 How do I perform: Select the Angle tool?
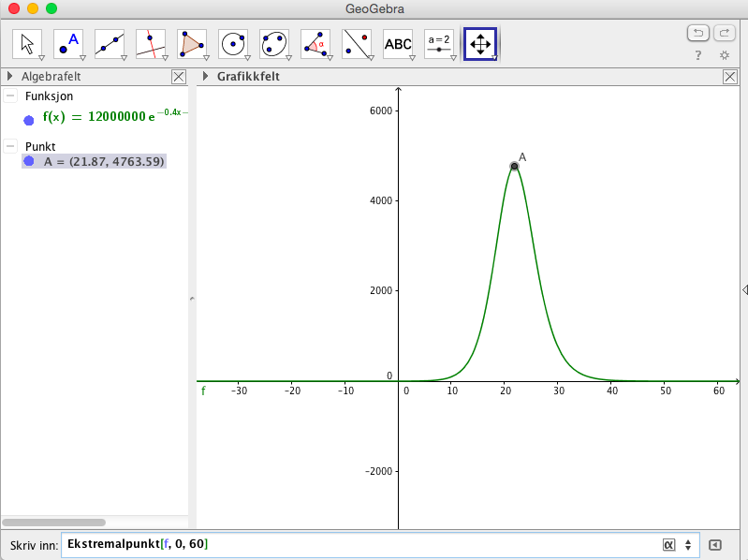(x=315, y=44)
